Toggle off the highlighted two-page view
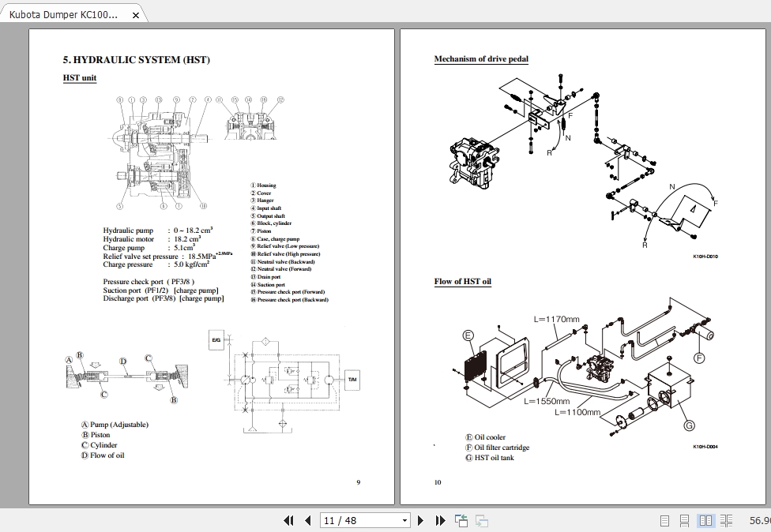Viewport: 771px width, 532px height. [x=705, y=521]
